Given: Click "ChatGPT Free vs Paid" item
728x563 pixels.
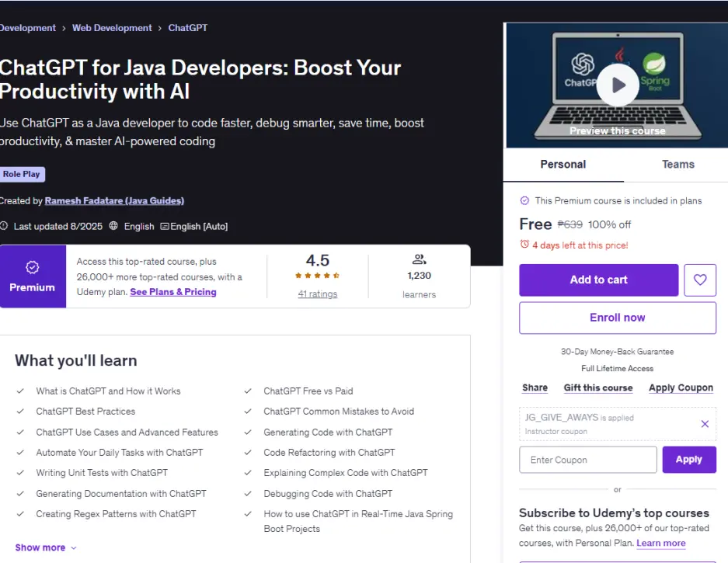Looking at the screenshot, I should point(308,391).
